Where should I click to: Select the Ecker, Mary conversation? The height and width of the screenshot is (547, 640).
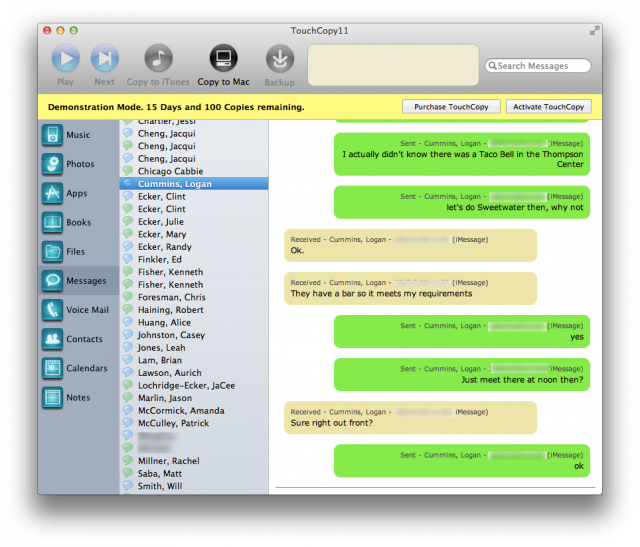coord(194,234)
